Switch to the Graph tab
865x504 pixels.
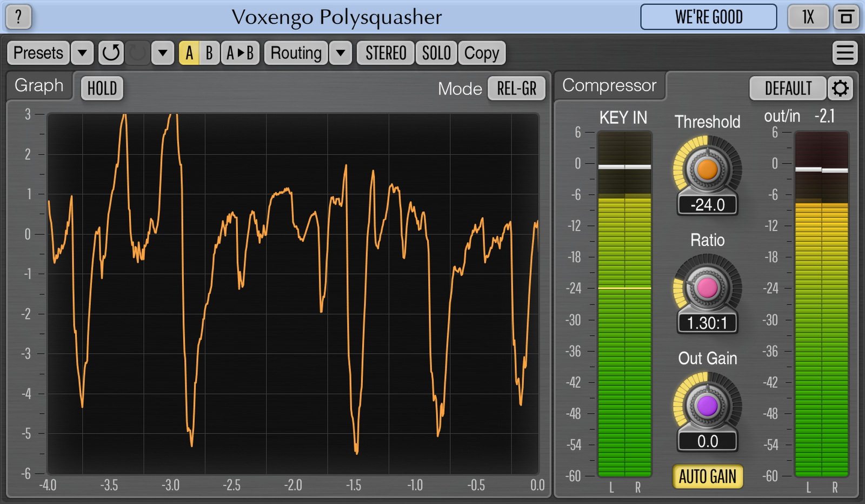pyautogui.click(x=38, y=85)
